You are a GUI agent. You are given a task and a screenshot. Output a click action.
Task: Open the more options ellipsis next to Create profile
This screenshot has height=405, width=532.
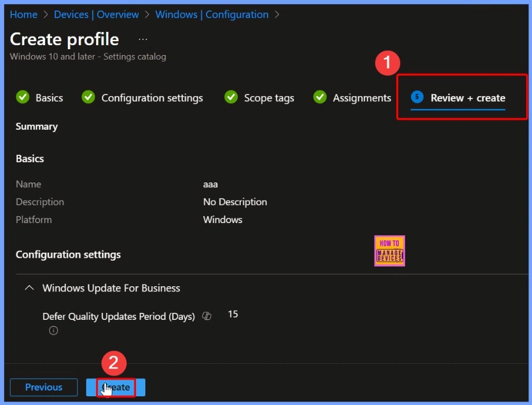pyautogui.click(x=143, y=39)
